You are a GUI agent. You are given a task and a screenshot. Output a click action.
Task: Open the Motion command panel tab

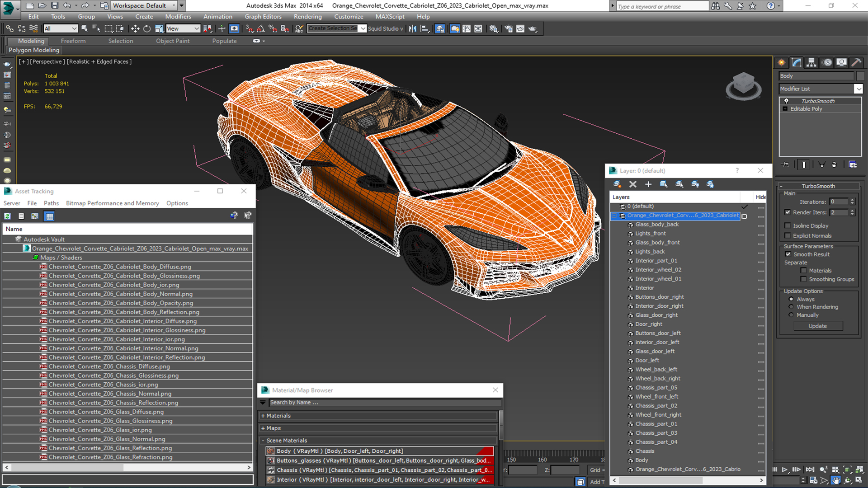tap(827, 62)
